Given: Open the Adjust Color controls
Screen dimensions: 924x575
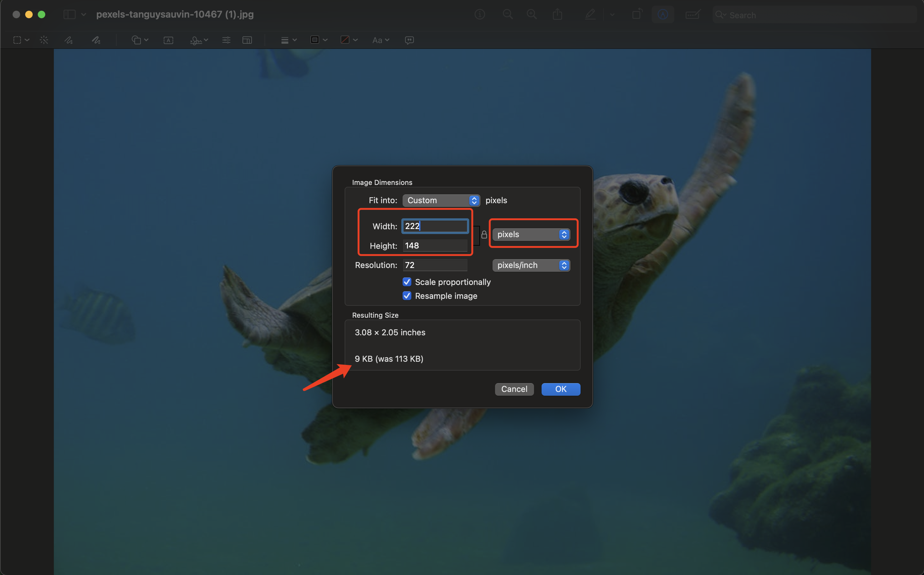Looking at the screenshot, I should [x=225, y=40].
